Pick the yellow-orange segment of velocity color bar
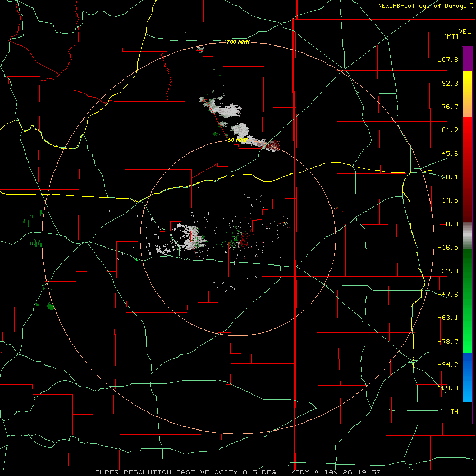The height and width of the screenshot is (476, 476). pos(467,94)
